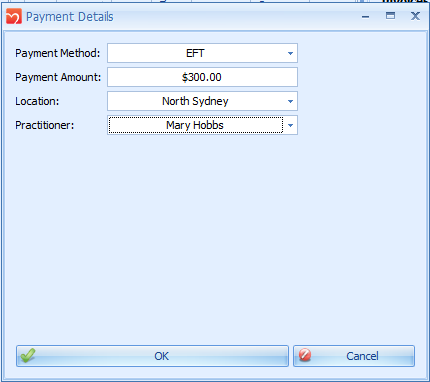Click the Payment Method label

point(58,53)
